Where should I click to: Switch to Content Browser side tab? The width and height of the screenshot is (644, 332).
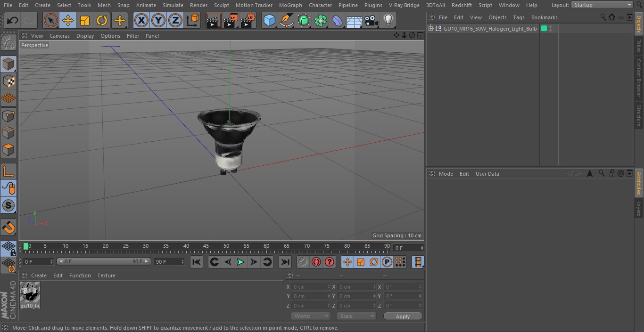[639, 78]
